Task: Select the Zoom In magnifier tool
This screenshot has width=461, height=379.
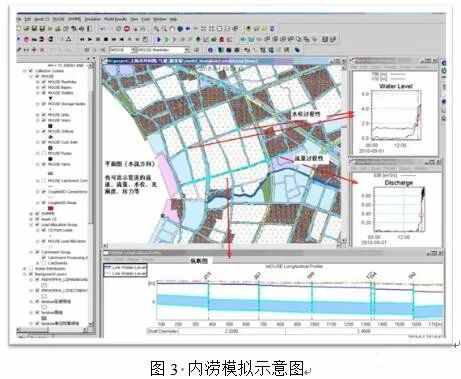Action: coord(156,29)
